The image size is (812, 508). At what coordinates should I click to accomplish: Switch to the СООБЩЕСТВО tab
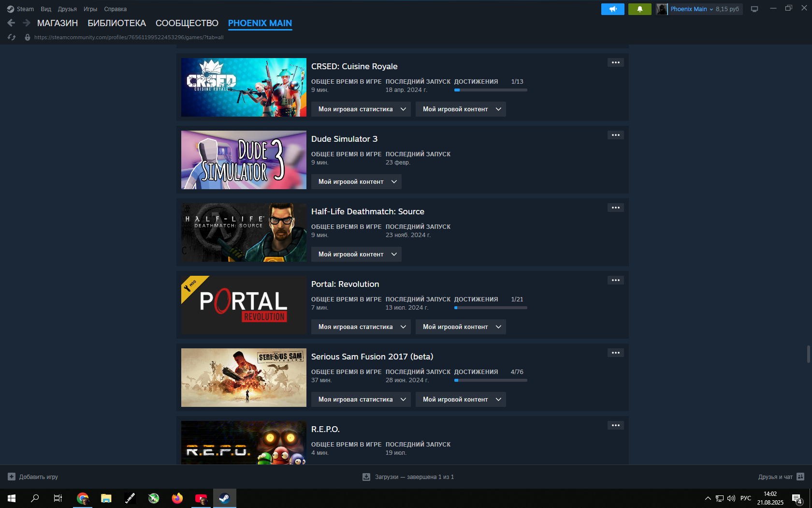pyautogui.click(x=187, y=23)
